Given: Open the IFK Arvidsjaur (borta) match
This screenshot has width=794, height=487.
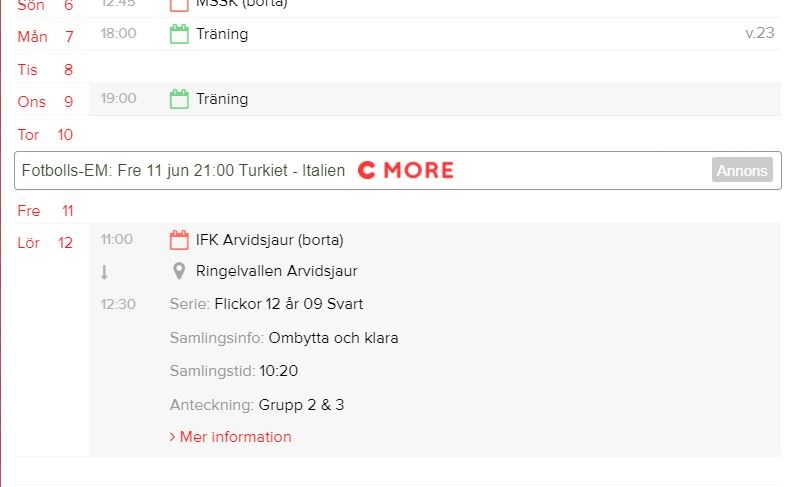Looking at the screenshot, I should (x=269, y=240).
